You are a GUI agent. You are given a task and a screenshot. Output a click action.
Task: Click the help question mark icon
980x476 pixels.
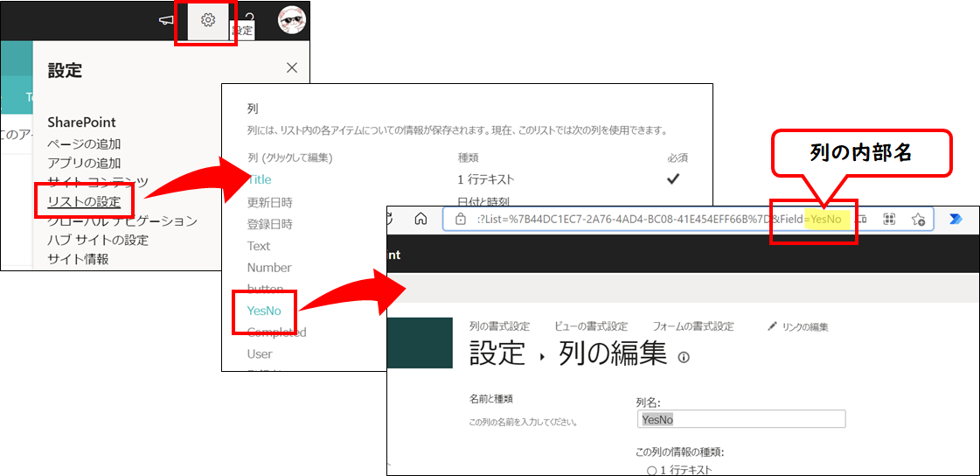pyautogui.click(x=249, y=18)
